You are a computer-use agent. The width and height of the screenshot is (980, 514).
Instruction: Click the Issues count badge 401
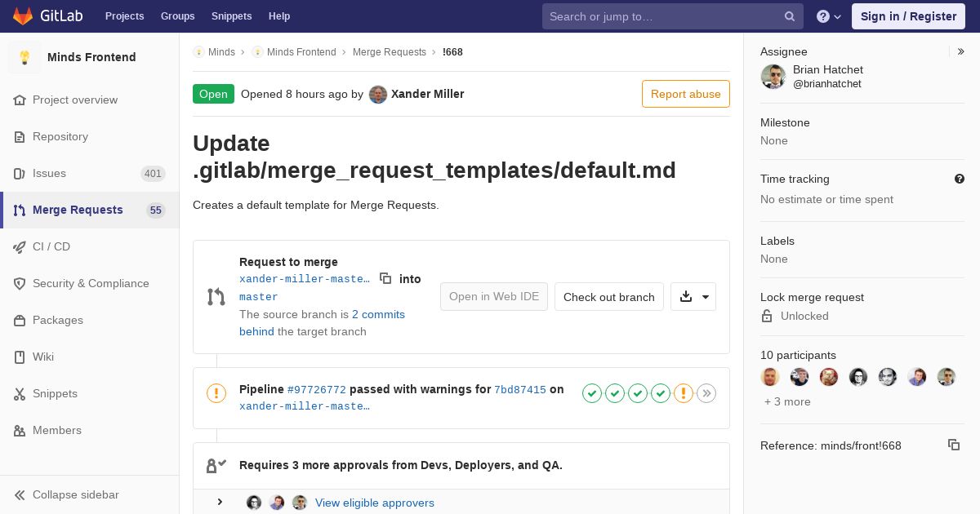click(x=153, y=174)
